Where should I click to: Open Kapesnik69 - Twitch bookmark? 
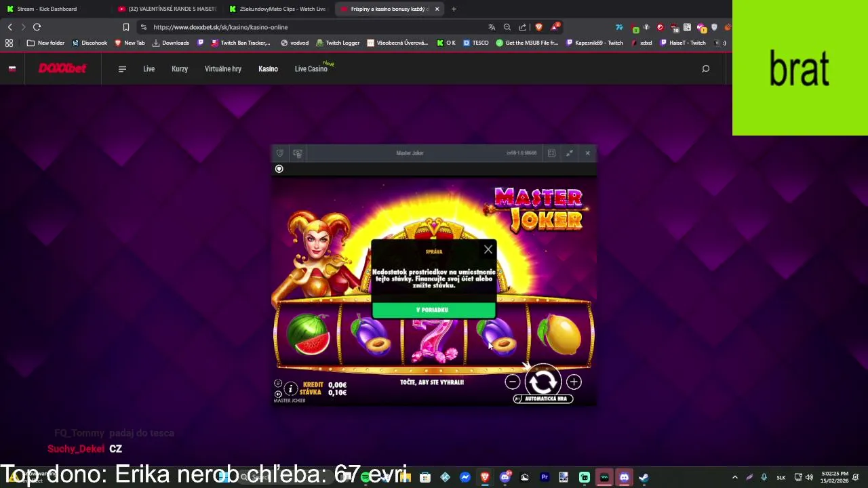(594, 43)
